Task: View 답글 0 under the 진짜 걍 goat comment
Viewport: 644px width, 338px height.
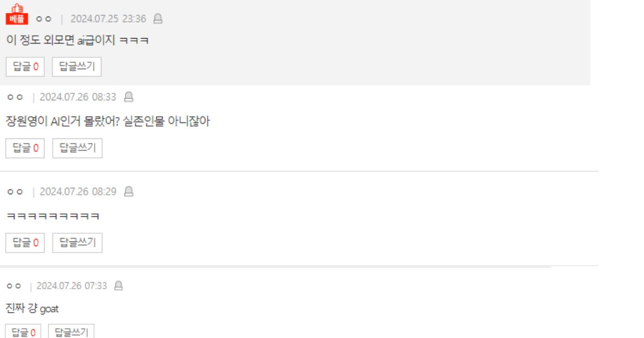Action: pos(24,332)
